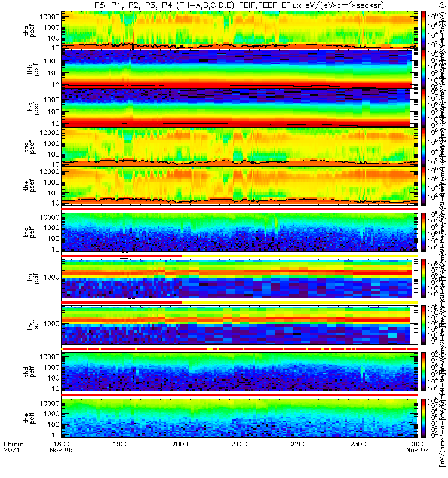Select the 'hhmm' axis unit label
The height and width of the screenshot is (478, 448).
(13, 444)
